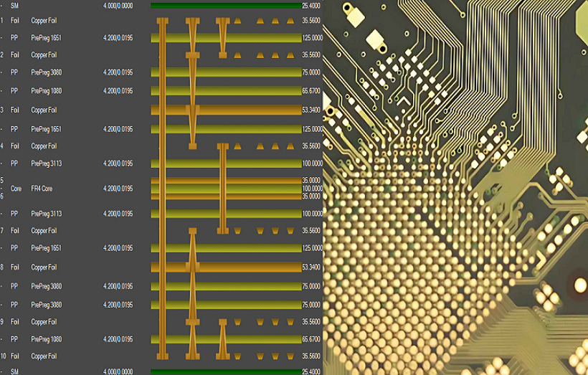The height and width of the screenshot is (375, 588).
Task: Select the green bottom solder mask bar
Action: click(226, 371)
